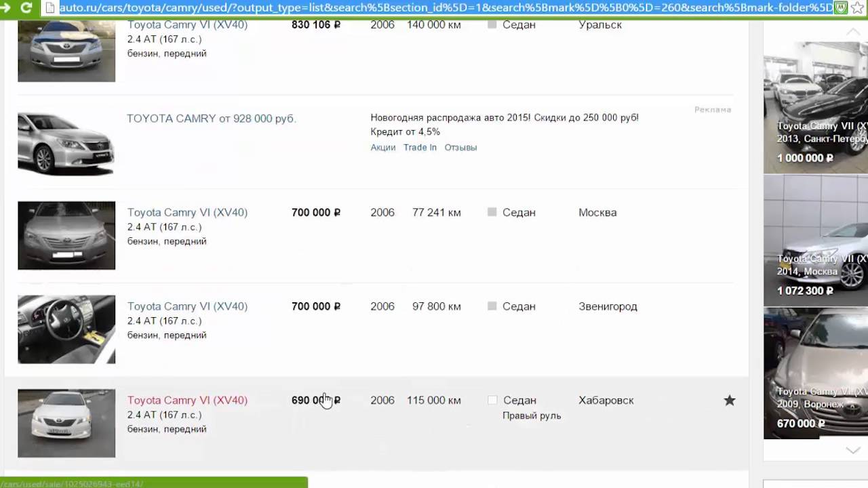
Task: Click Седан label in Хабаровск row
Action: (519, 401)
